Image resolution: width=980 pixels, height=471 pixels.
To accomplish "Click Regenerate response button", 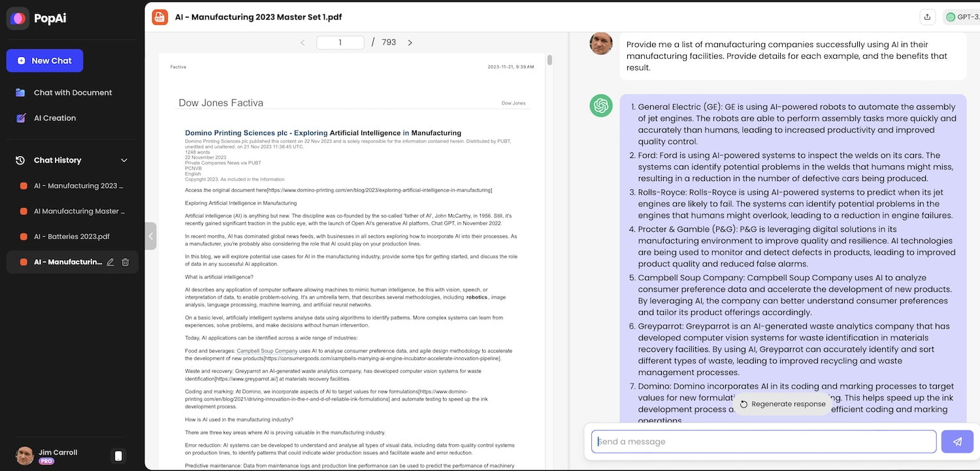I will pyautogui.click(x=783, y=404).
